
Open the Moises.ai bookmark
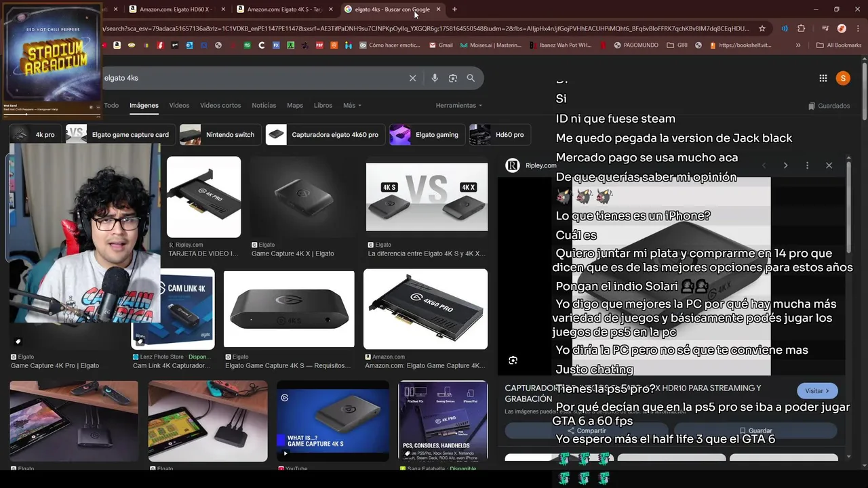click(491, 45)
